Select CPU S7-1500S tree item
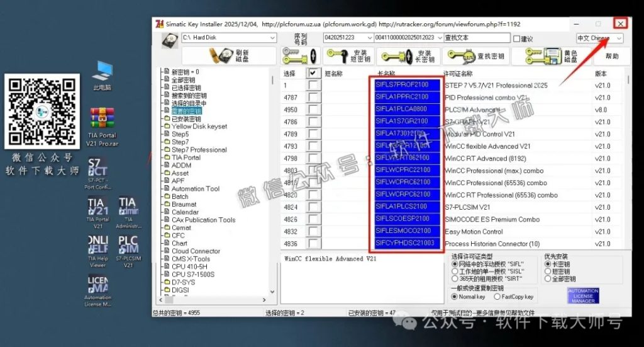 tap(193, 274)
